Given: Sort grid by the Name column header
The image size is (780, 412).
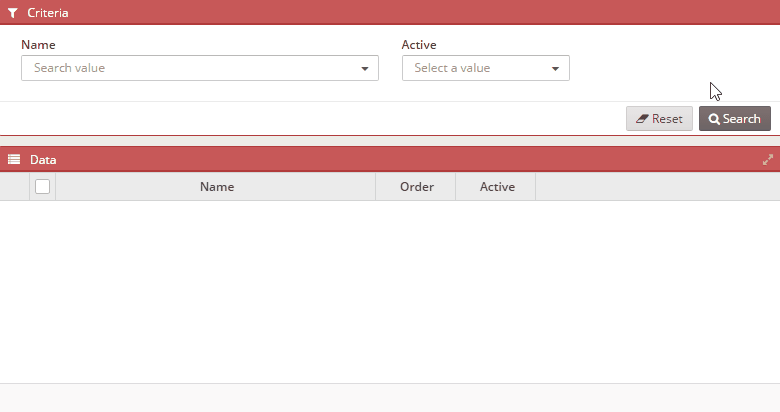Looking at the screenshot, I should pyautogui.click(x=216, y=187).
